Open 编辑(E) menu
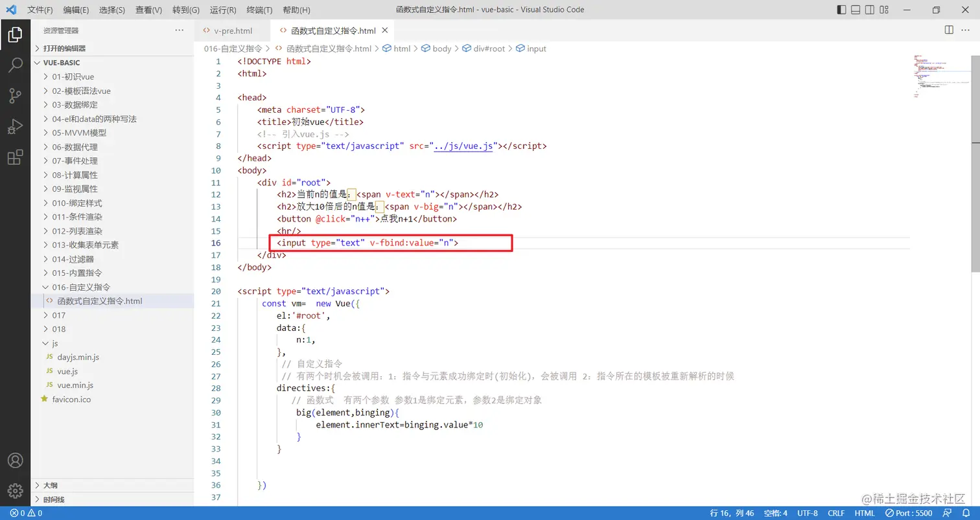 tap(76, 10)
